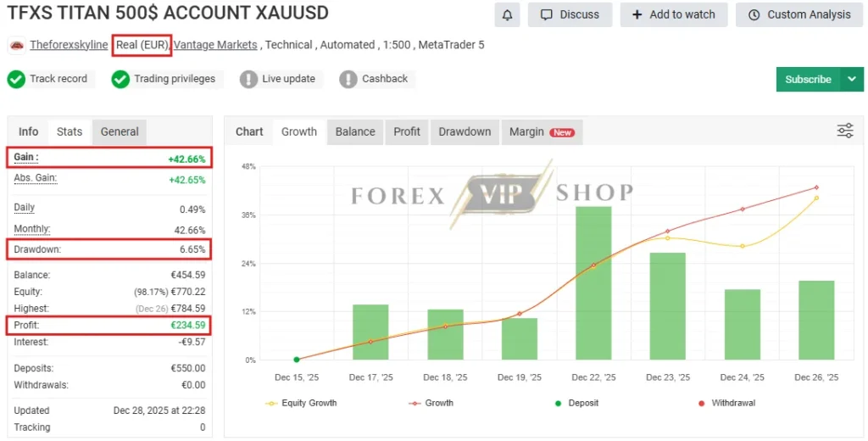Click the 6.65% drawdown value
Screen dimensions: 868x441
point(192,249)
